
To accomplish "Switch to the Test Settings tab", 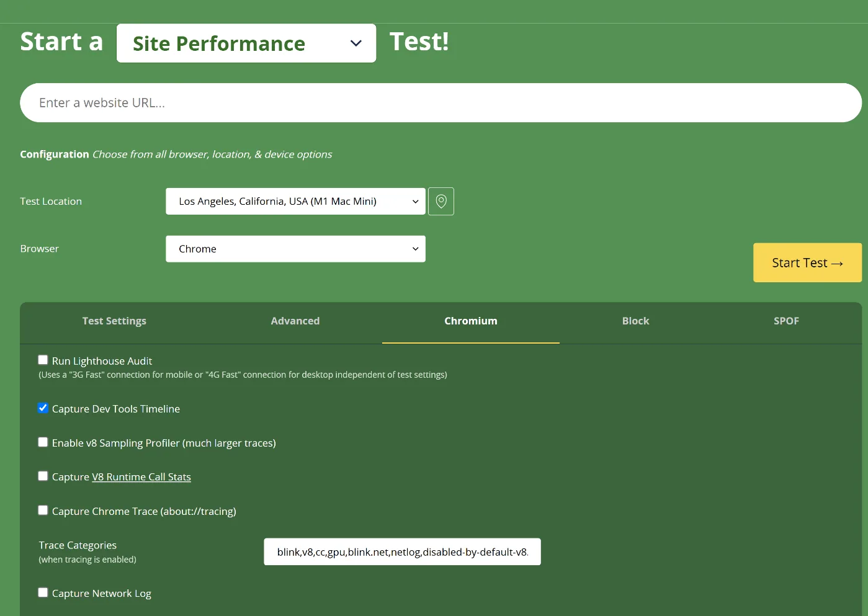I will [x=114, y=321].
